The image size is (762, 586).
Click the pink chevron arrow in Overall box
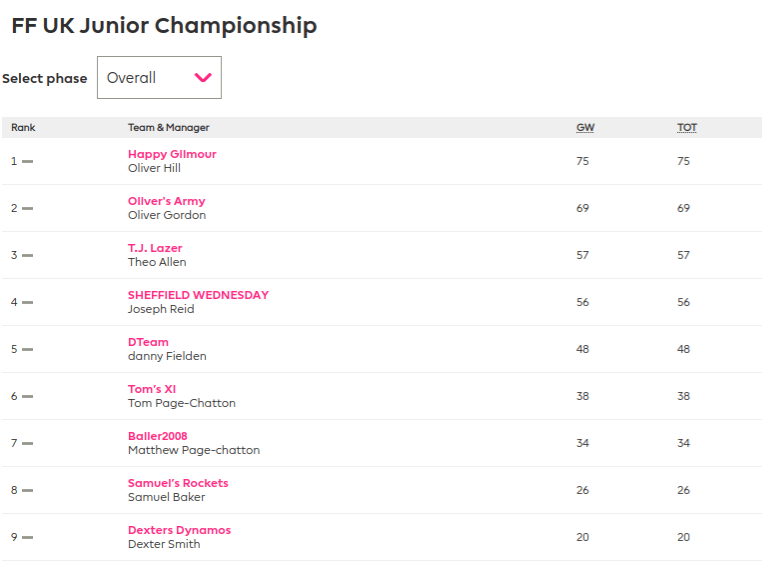point(203,78)
